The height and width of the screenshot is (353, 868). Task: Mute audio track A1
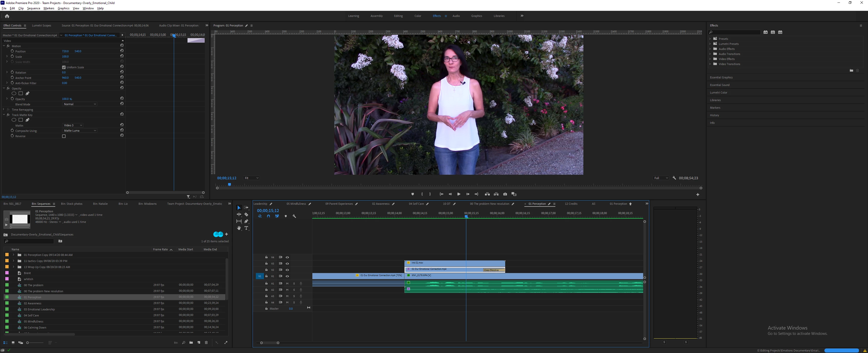287,284
